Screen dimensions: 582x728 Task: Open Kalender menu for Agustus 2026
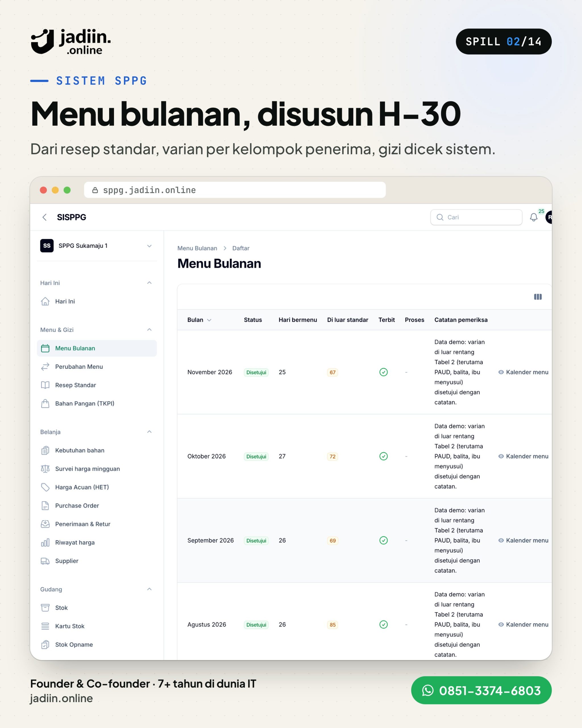tap(523, 624)
